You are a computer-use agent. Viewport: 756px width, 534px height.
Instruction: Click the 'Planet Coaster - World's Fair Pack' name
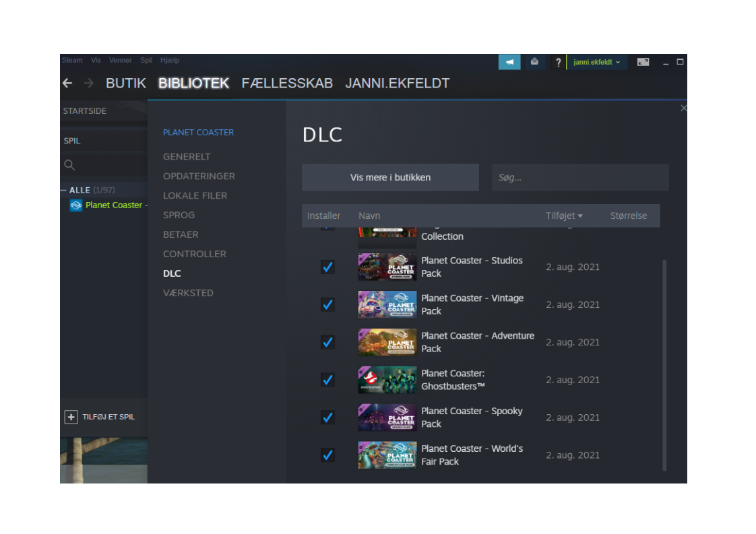point(472,455)
